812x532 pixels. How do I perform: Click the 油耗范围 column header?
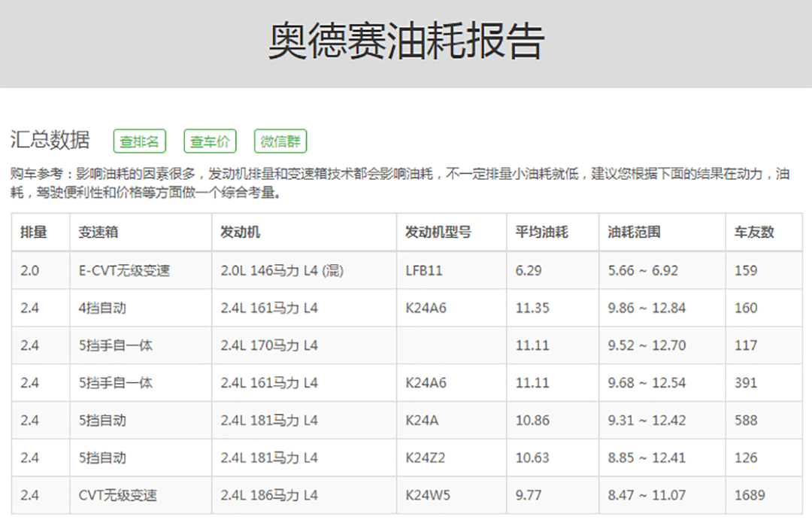click(635, 233)
